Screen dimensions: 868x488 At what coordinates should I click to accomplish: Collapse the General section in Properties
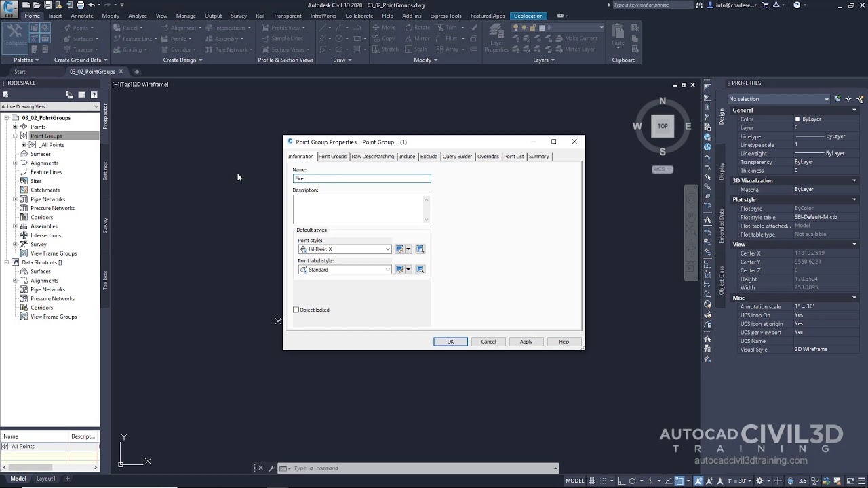coord(854,110)
